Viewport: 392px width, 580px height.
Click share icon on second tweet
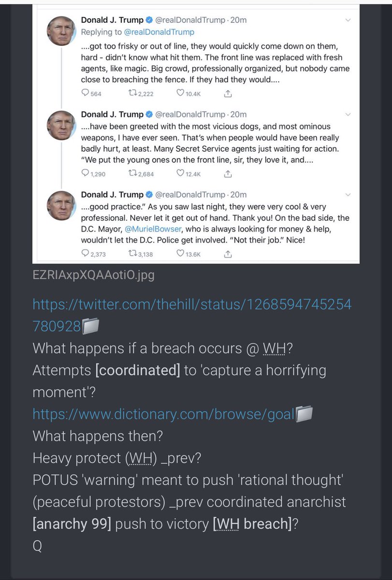point(228,173)
